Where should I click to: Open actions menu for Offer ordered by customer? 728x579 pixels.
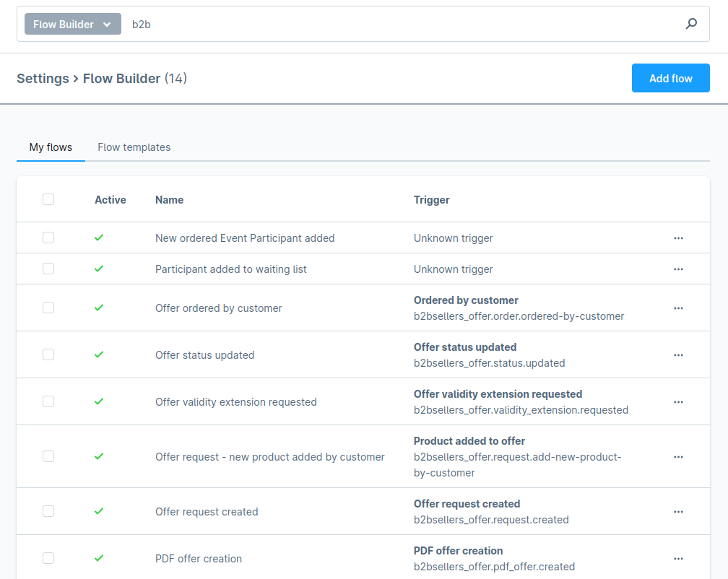click(x=678, y=308)
